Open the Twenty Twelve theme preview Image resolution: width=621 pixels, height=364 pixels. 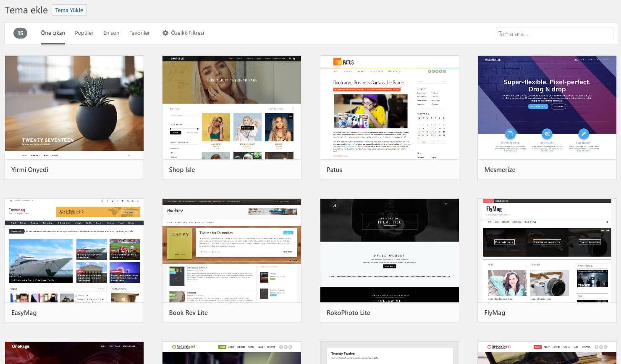[x=390, y=353]
